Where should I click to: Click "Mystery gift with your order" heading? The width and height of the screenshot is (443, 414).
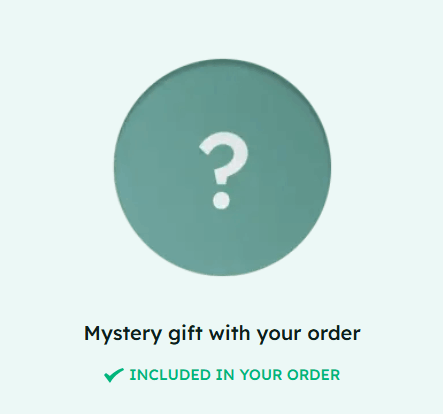pyautogui.click(x=222, y=334)
